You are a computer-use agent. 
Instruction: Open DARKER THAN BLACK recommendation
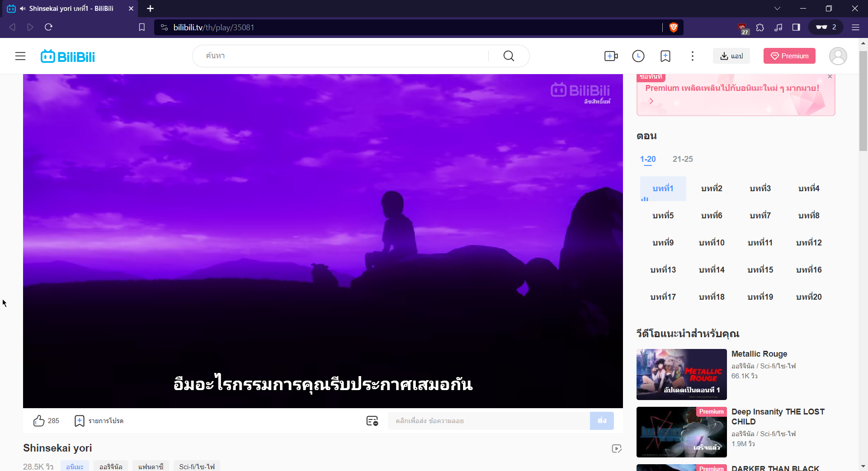point(775,468)
